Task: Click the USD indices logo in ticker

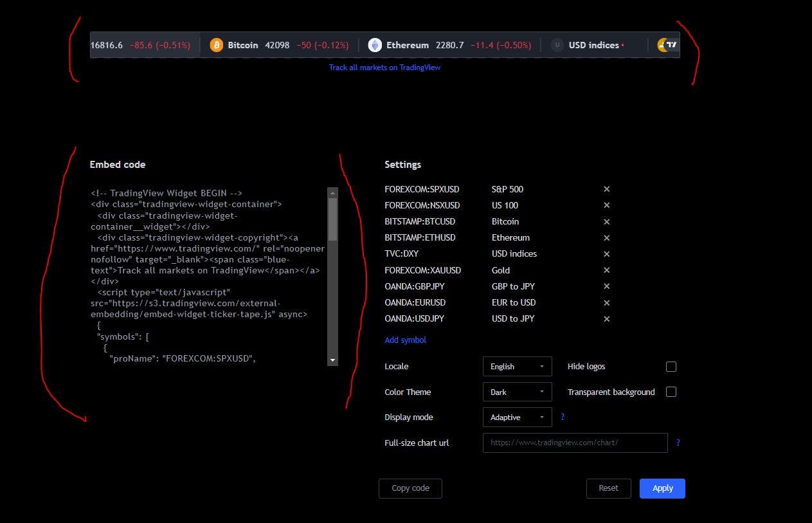Action: (x=557, y=45)
